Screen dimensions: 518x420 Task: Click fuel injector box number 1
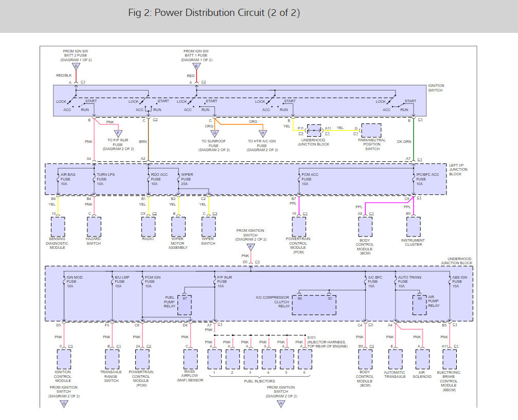coord(215,359)
